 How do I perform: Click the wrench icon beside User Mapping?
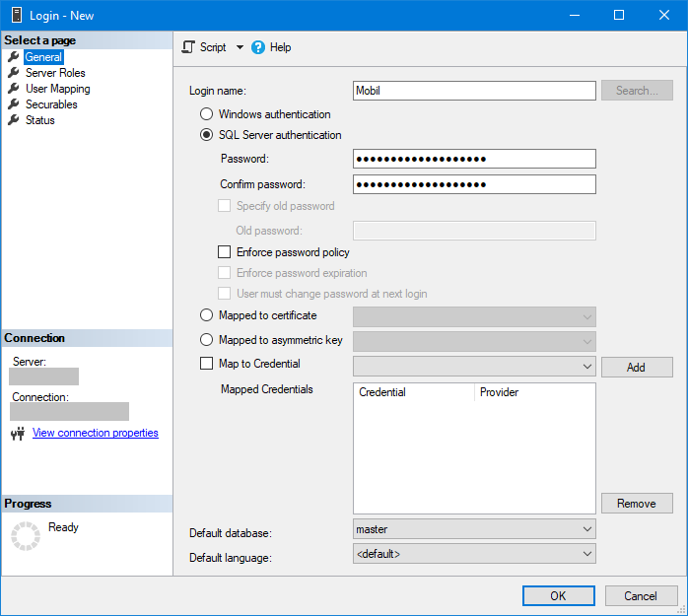pyautogui.click(x=14, y=89)
